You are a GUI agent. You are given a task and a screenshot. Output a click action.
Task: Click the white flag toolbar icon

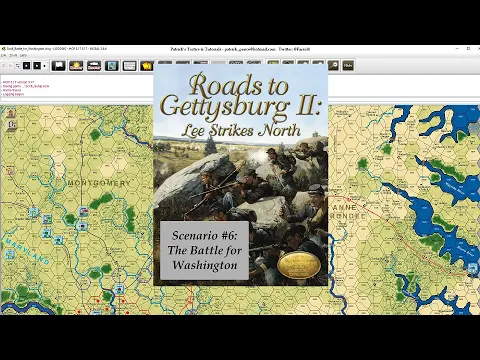[58, 66]
